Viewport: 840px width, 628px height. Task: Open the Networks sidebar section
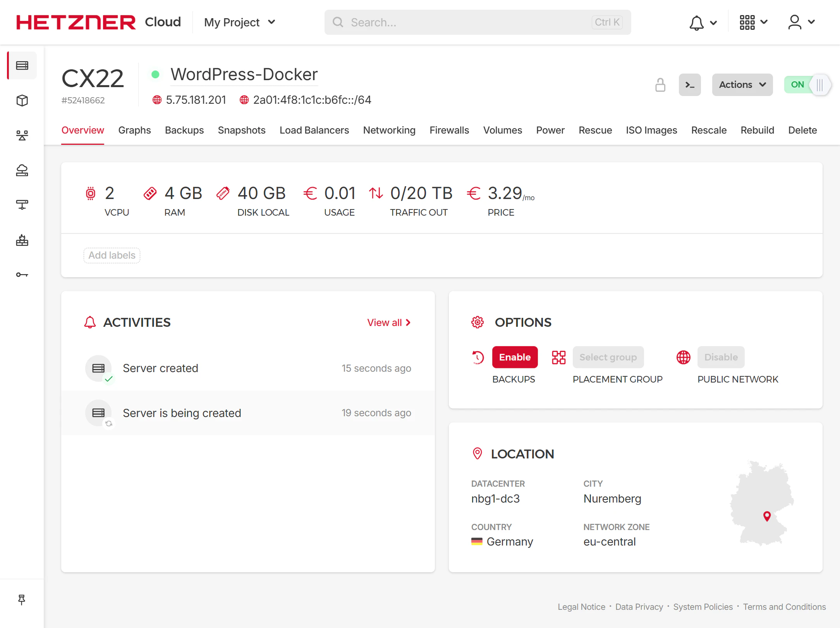(x=21, y=204)
